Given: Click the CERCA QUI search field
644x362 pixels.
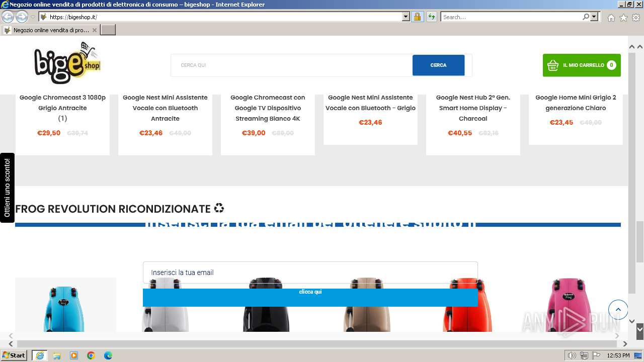Looking at the screenshot, I should [x=292, y=65].
